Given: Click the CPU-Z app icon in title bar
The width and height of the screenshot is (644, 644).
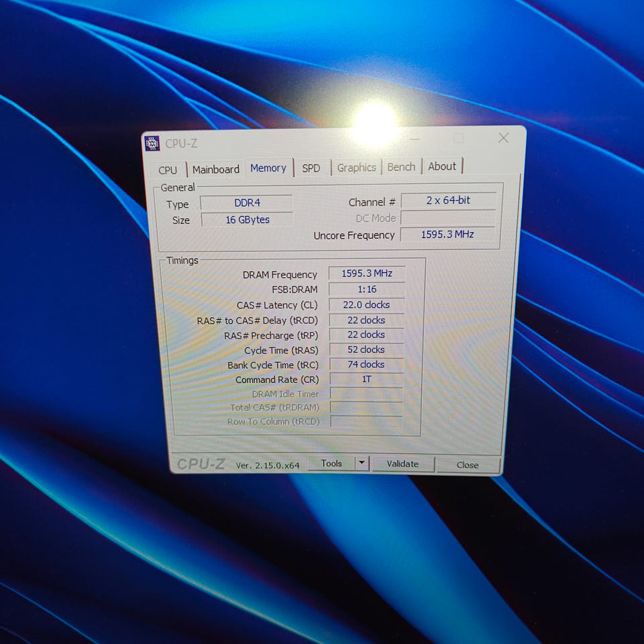Looking at the screenshot, I should [152, 144].
